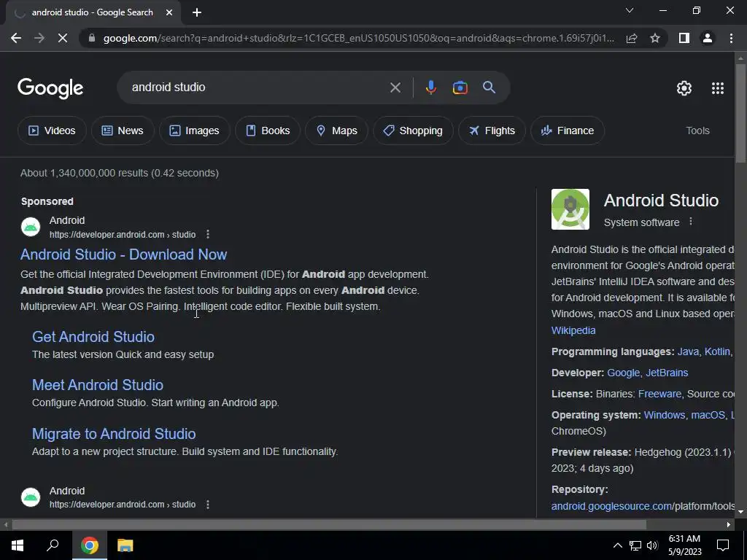Show hidden system tray icons
747x560 pixels.
coord(617,545)
